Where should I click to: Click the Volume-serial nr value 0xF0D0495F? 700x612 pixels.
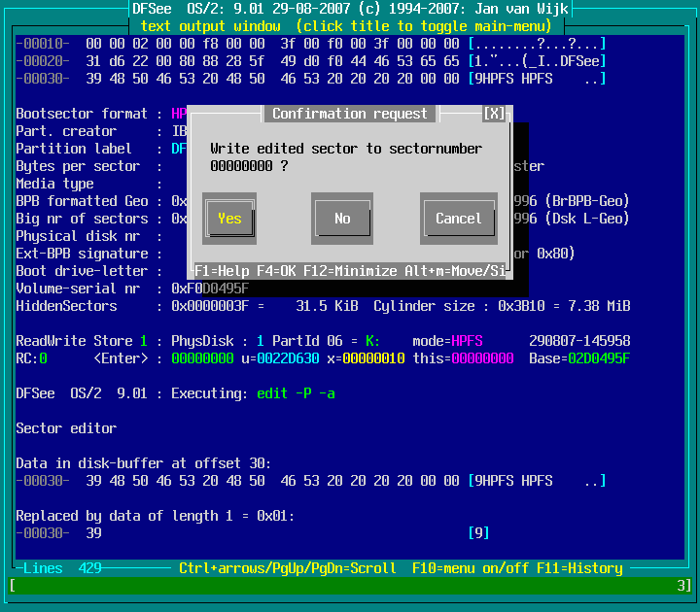pos(210,289)
